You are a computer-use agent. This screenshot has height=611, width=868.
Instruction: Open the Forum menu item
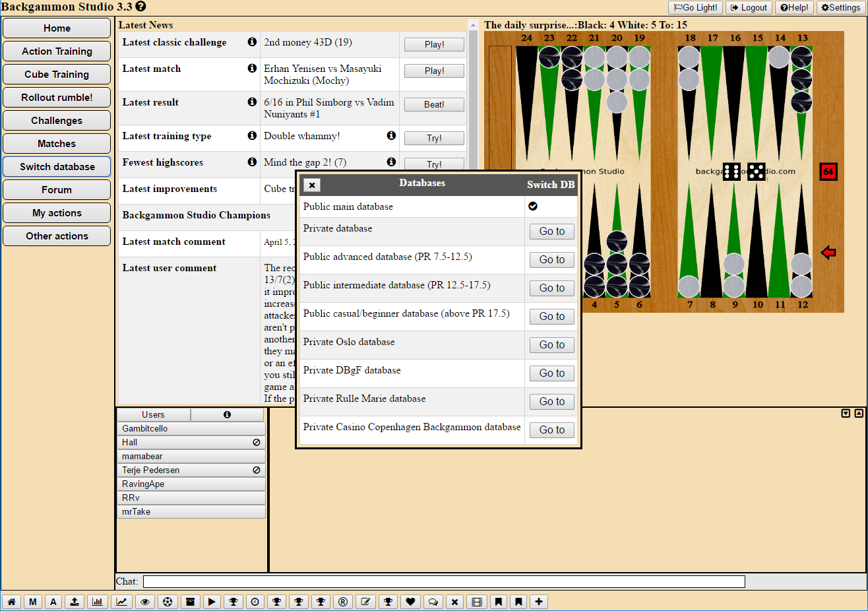coord(57,190)
